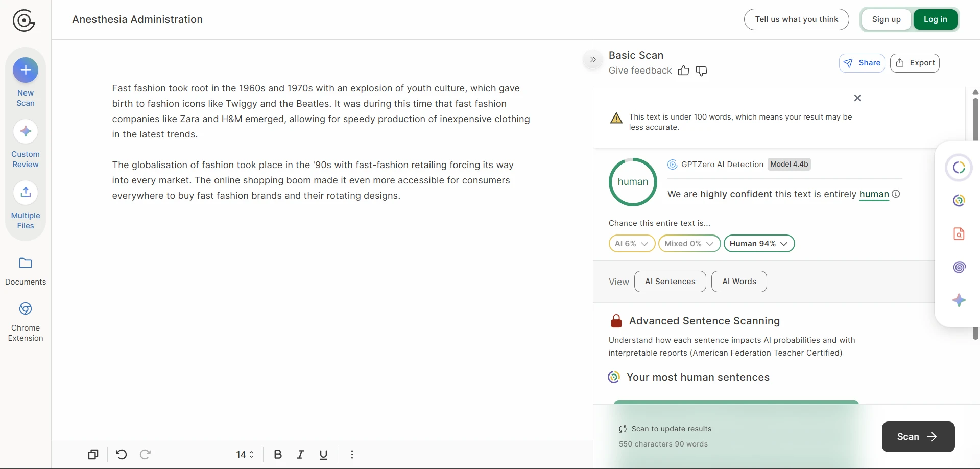The height and width of the screenshot is (469, 980).
Task: Toggle underline formatting
Action: point(323,454)
